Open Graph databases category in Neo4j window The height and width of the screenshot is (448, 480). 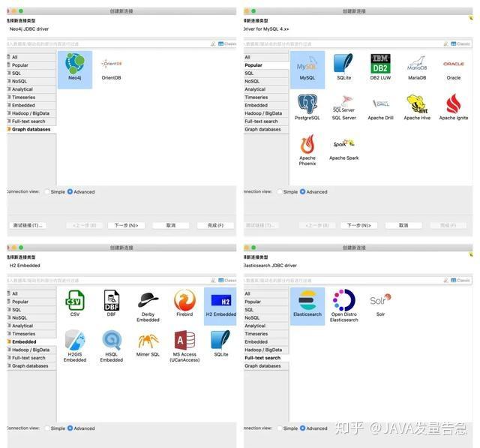click(x=31, y=129)
